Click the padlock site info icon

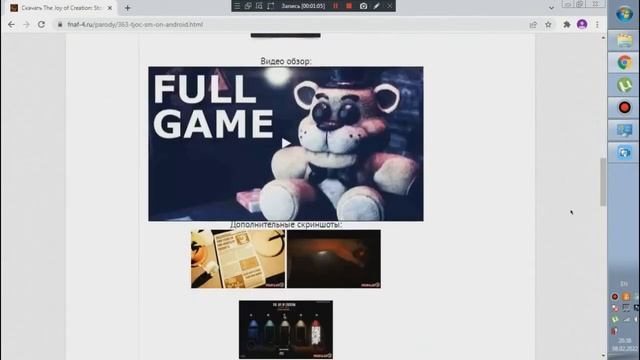[60, 24]
